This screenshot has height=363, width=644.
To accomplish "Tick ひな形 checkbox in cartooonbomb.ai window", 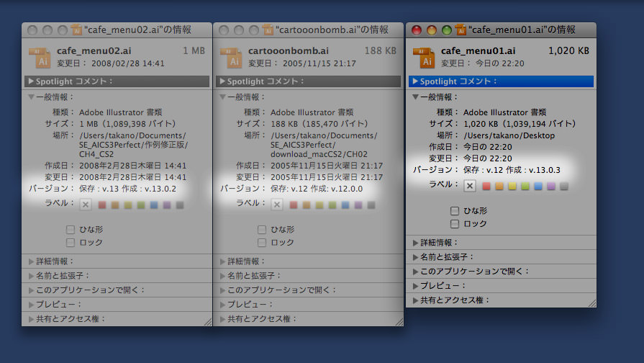I will [262, 229].
